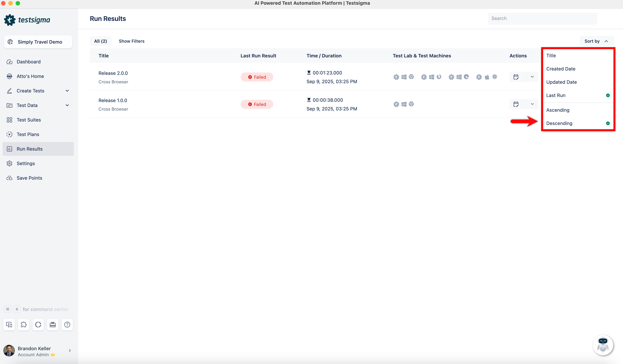Screen dimensions: 623x364
Task: Click the dashed circle usage icon
Action: [38, 324]
